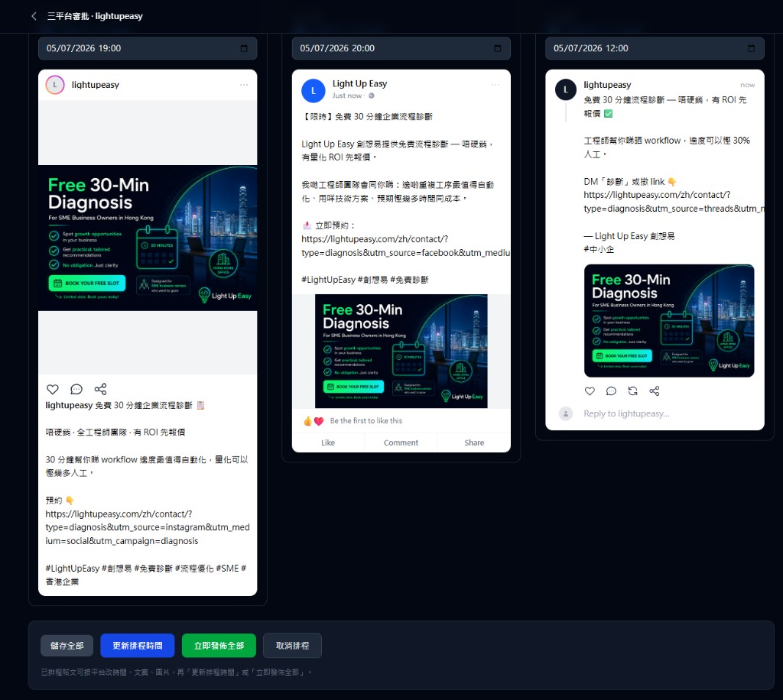Edit the 05/07/2026 12:00 schedule field
The image size is (783, 700).
coord(655,48)
